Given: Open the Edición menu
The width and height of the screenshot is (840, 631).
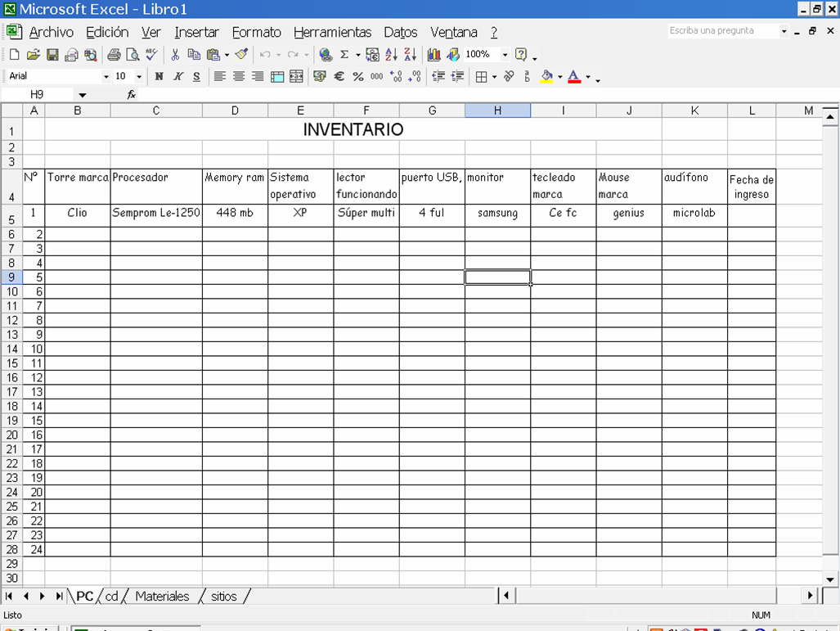Looking at the screenshot, I should click(107, 32).
